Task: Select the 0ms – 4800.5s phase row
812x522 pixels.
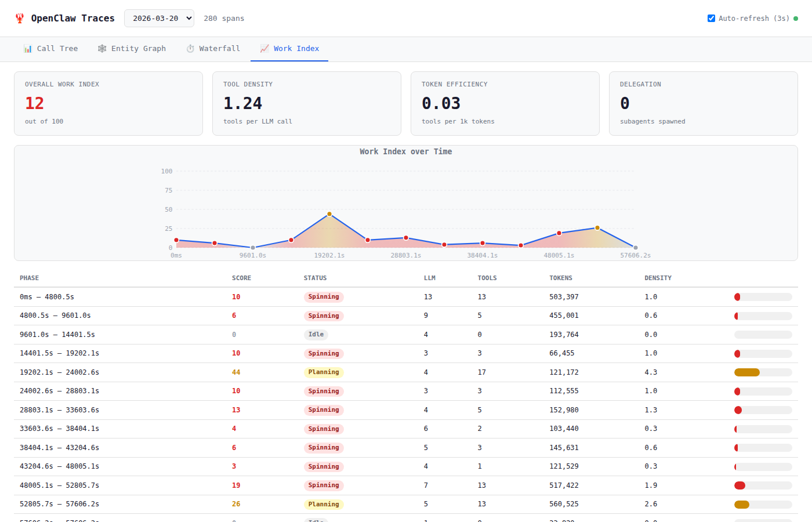Action: tap(47, 297)
